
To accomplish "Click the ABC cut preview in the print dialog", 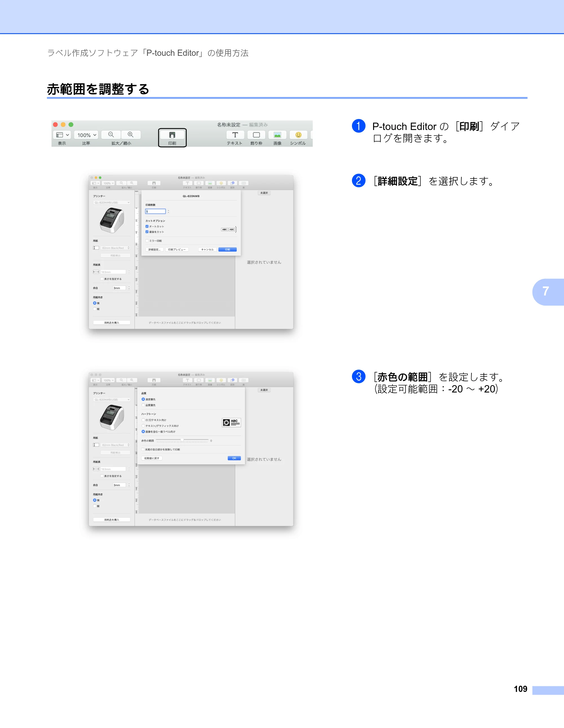I will (x=229, y=229).
